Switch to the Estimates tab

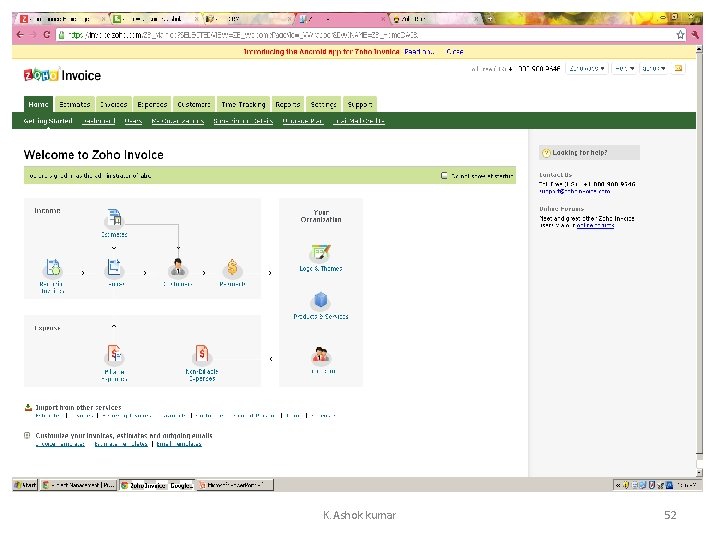[x=74, y=104]
